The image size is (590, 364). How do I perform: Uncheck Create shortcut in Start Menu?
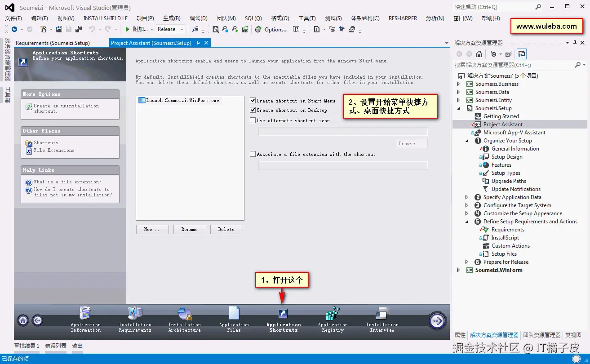(253, 100)
